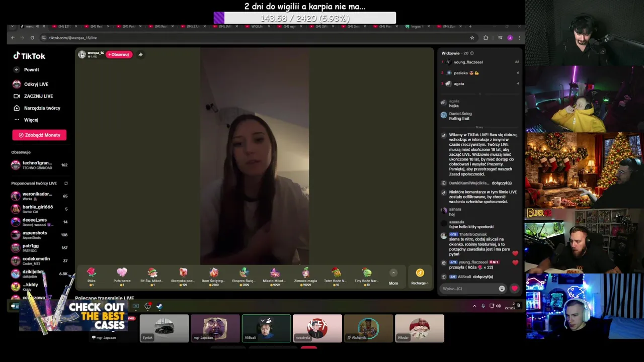
Task: Follow streamer with the Obserwuj button
Action: (119, 54)
